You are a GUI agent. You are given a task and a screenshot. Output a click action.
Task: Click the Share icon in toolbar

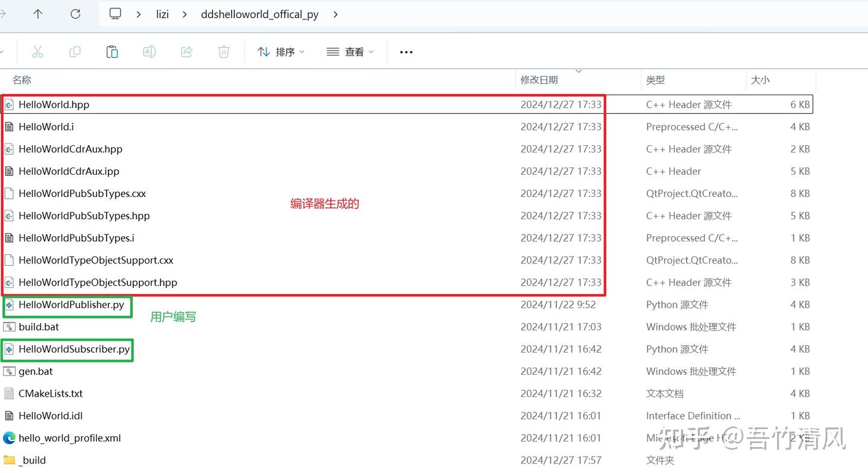pos(187,52)
